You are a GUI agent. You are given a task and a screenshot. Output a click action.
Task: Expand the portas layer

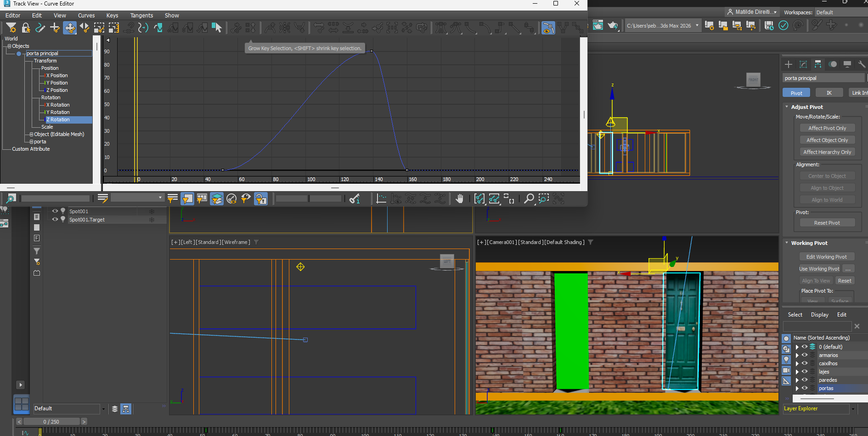click(797, 388)
